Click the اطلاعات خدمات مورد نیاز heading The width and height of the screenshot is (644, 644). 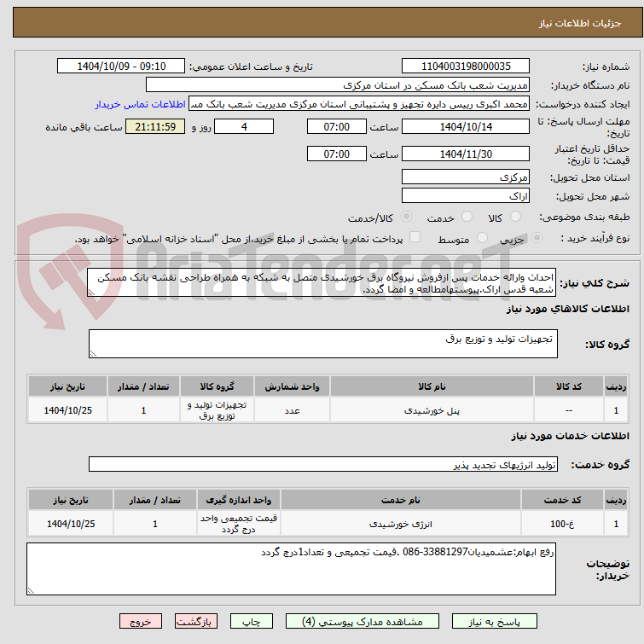pos(570,436)
